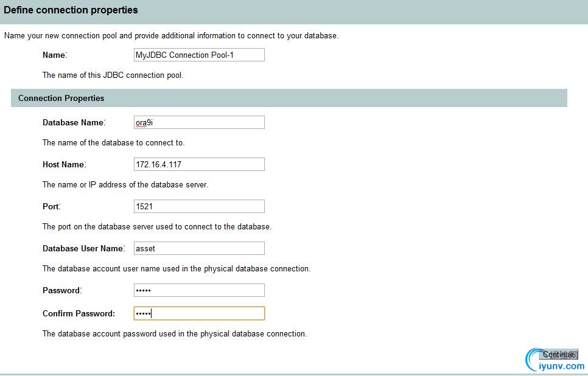Click the "Define connection properties" page title
The width and height of the screenshot is (588, 376).
pyautogui.click(x=71, y=10)
